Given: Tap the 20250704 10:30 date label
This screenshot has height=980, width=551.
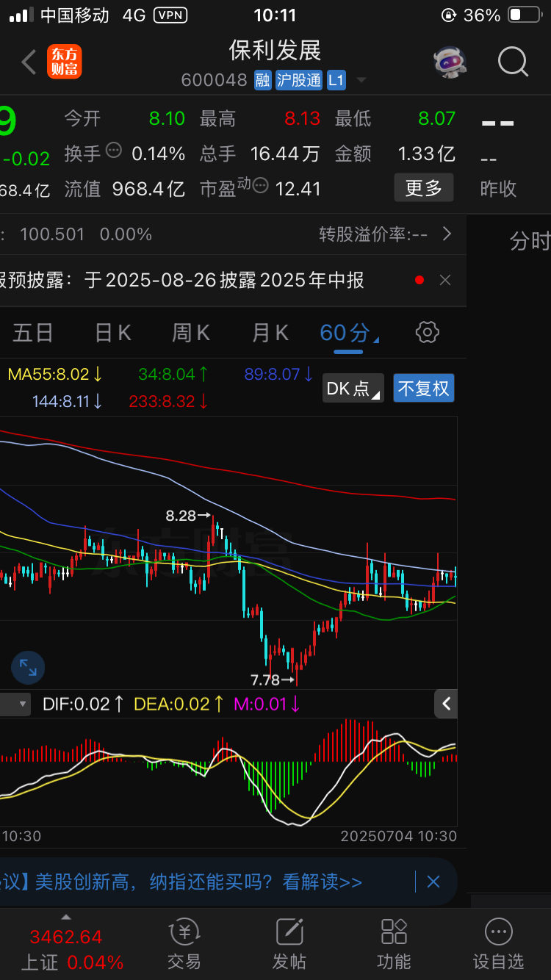Looking at the screenshot, I should point(398,836).
